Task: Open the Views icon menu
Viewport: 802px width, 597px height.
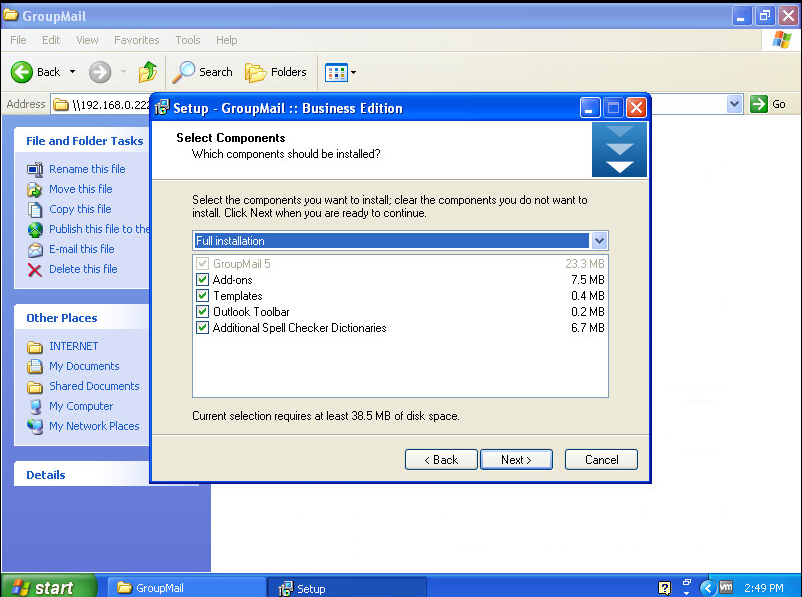Action: (x=336, y=72)
